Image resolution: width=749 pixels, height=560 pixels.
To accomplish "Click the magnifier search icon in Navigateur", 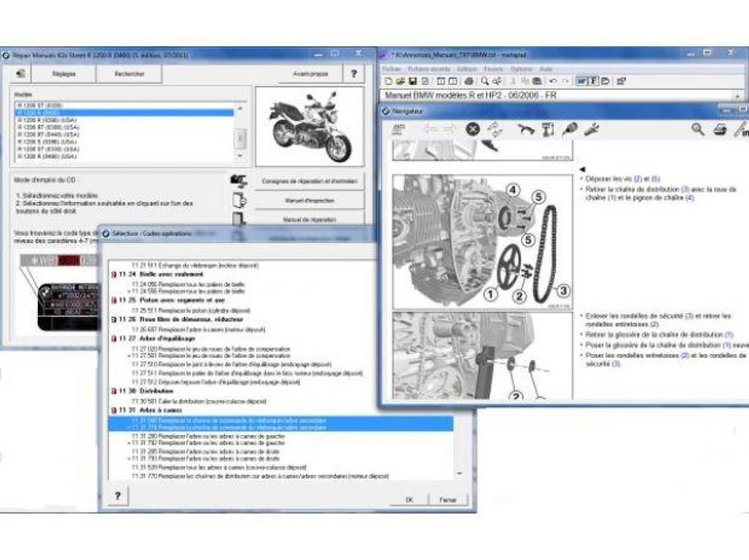I will tap(698, 129).
